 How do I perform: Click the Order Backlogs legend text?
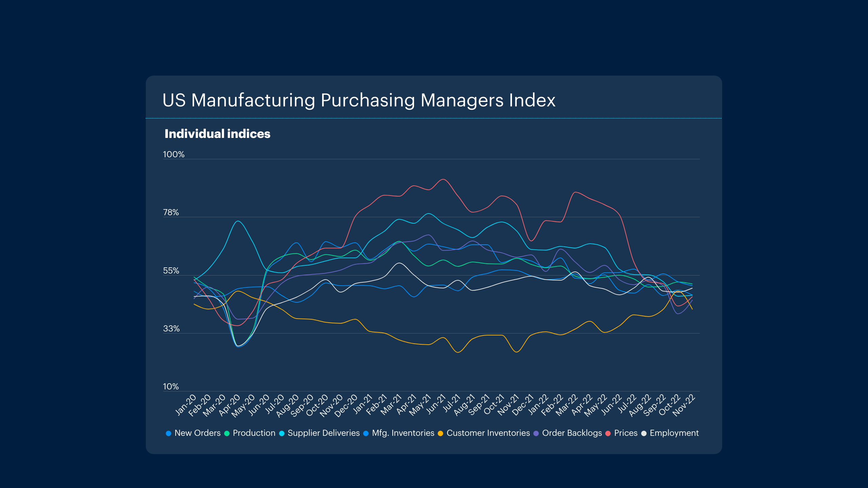coord(572,433)
